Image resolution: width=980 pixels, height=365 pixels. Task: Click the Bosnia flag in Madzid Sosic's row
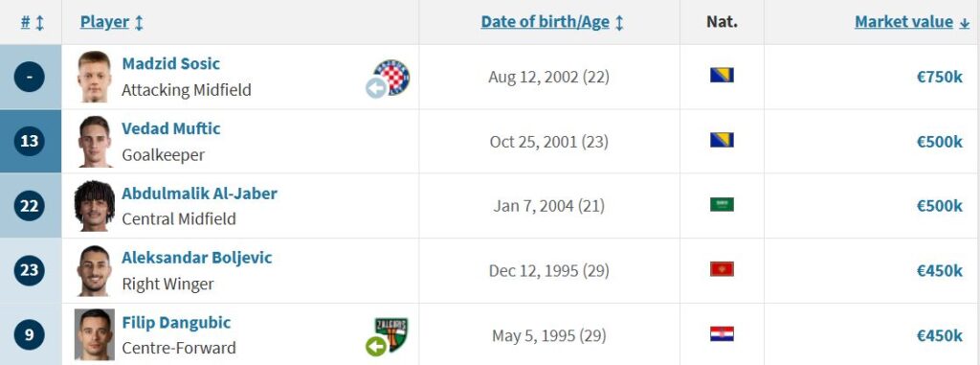[722, 76]
